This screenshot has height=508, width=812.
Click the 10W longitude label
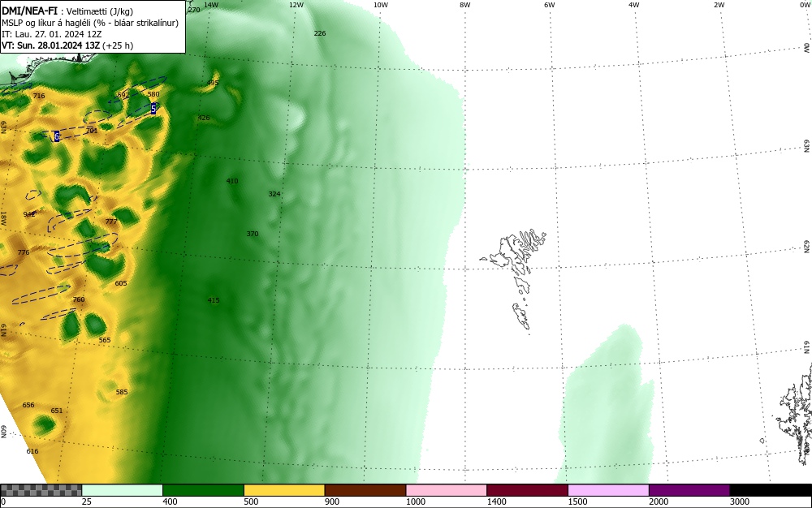click(x=381, y=5)
